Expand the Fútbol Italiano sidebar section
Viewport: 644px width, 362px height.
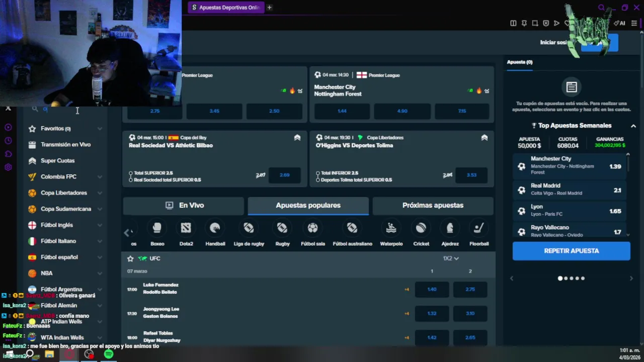[x=100, y=241]
